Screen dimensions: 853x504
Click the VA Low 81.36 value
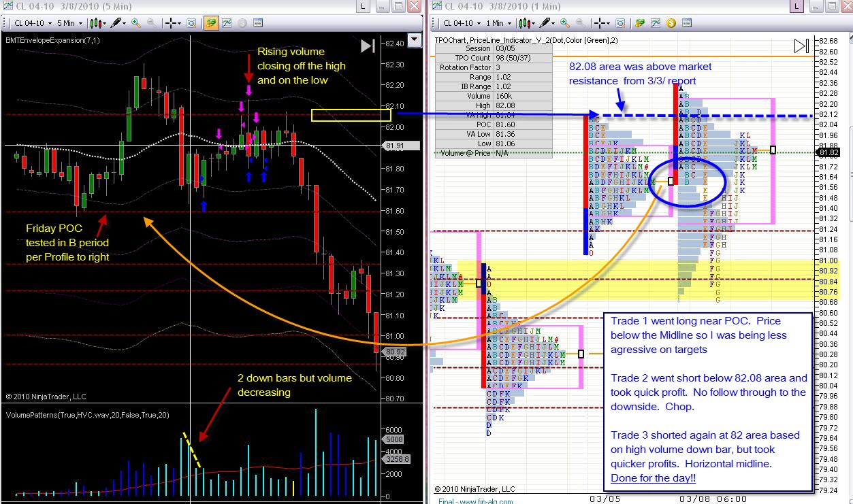(523, 134)
